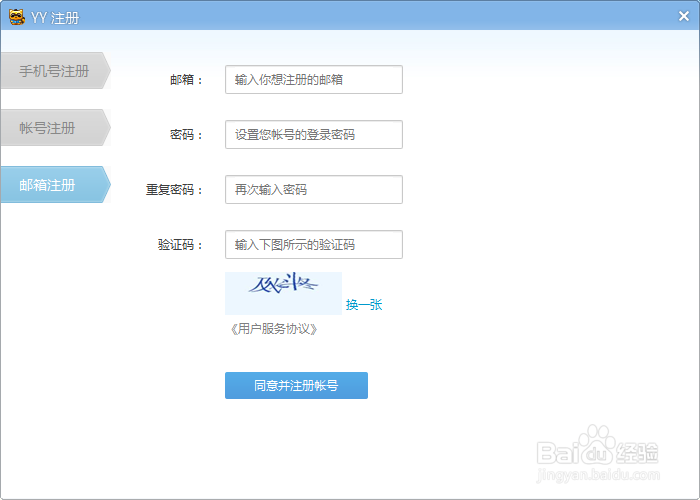The height and width of the screenshot is (500, 700).
Task: Switch to 手机号注册 tab
Action: 55,71
